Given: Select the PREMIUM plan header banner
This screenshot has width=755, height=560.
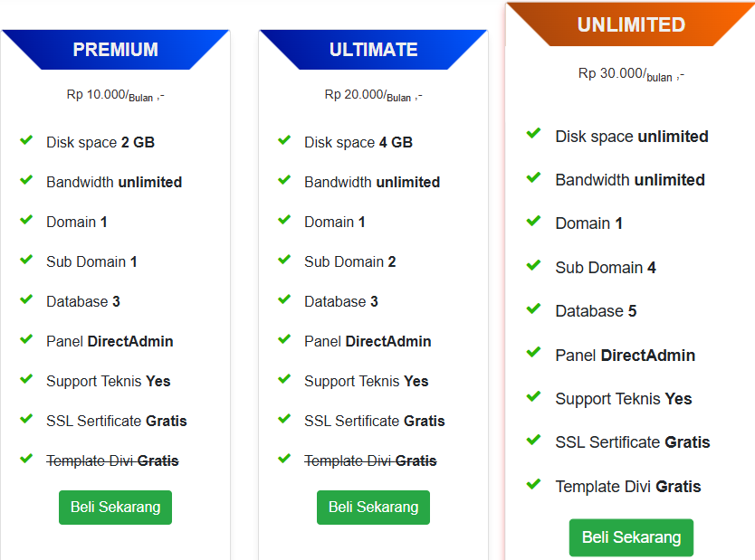Looking at the screenshot, I should tap(115, 50).
